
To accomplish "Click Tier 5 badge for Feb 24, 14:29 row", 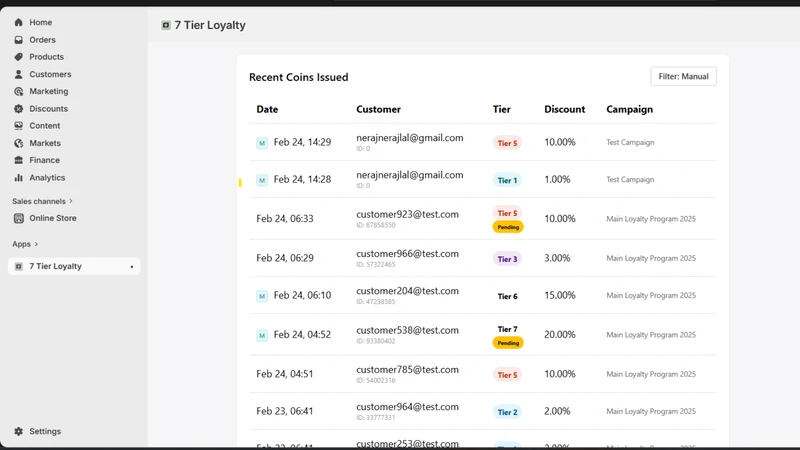I will point(507,143).
